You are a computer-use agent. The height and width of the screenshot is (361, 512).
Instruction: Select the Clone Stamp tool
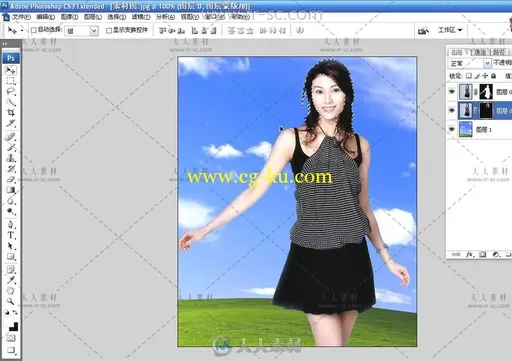coord(11,158)
